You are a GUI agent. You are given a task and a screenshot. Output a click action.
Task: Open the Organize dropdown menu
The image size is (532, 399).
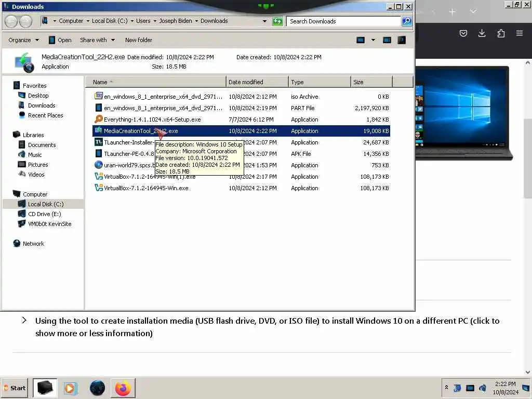[x=23, y=40]
